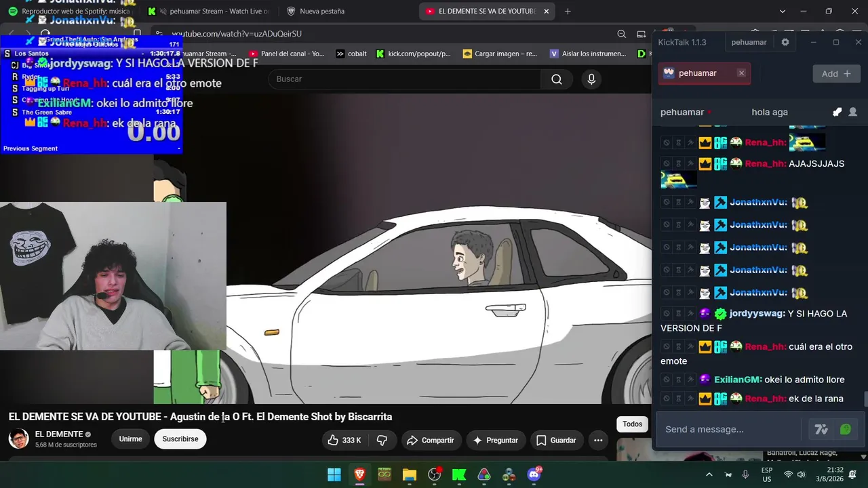The width and height of the screenshot is (868, 488).
Task: Open the clock showing 21:32
Action: [829, 474]
